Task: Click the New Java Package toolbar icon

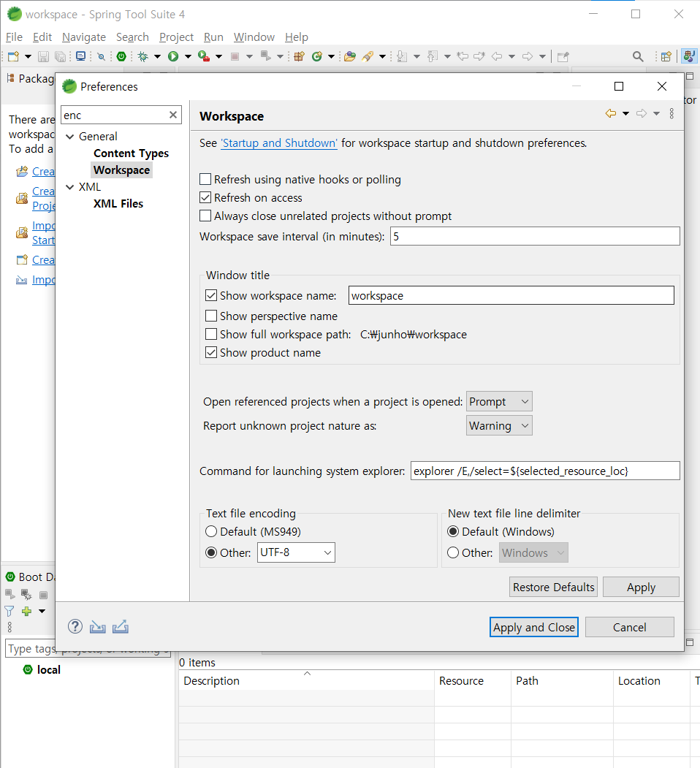Action: pyautogui.click(x=300, y=57)
